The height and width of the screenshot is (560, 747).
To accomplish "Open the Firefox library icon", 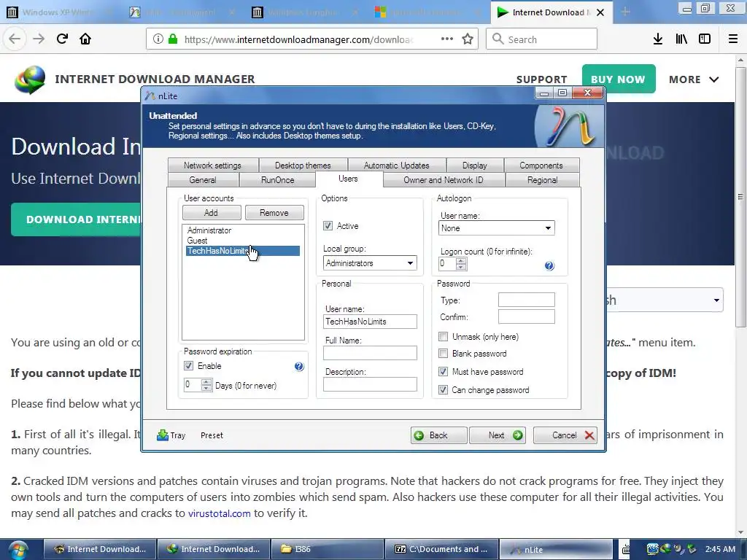I will tap(681, 39).
